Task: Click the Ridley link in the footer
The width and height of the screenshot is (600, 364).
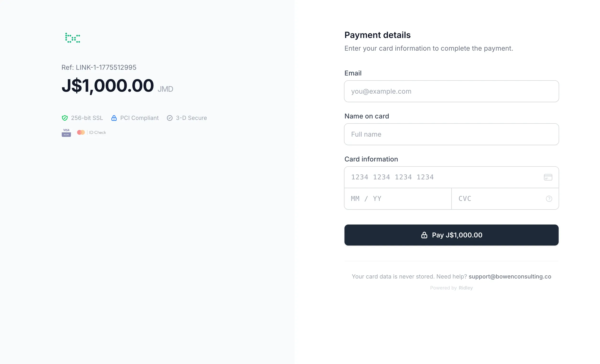Action: (x=465, y=288)
